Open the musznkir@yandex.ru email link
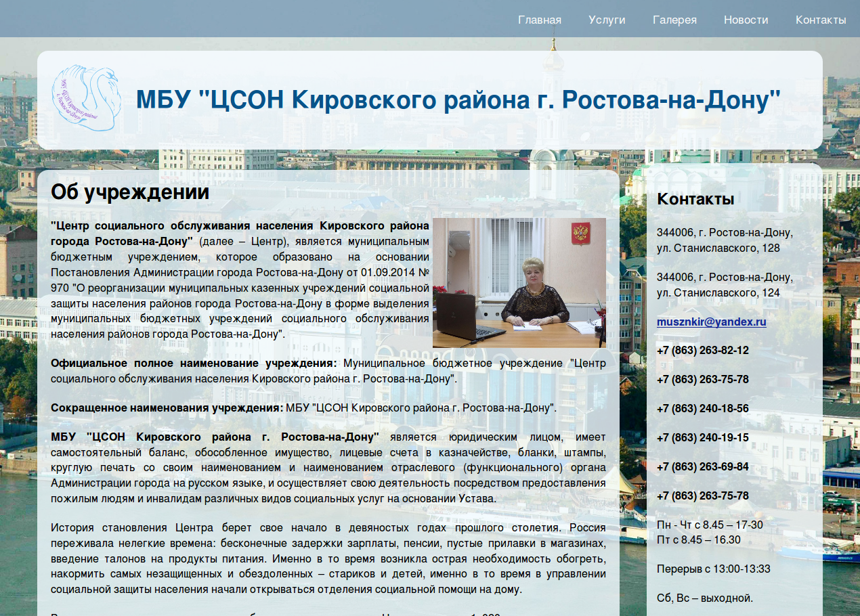The width and height of the screenshot is (860, 616). pos(712,322)
